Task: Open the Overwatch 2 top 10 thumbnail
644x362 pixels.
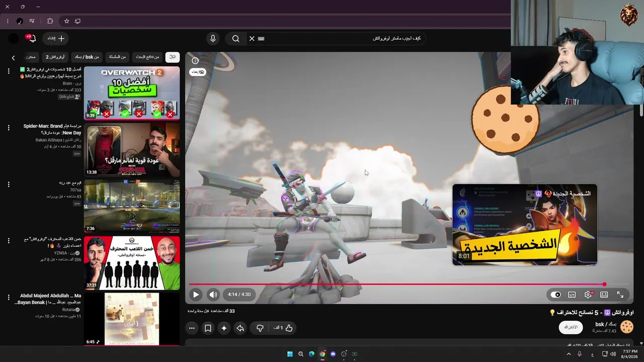Action: pyautogui.click(x=132, y=93)
